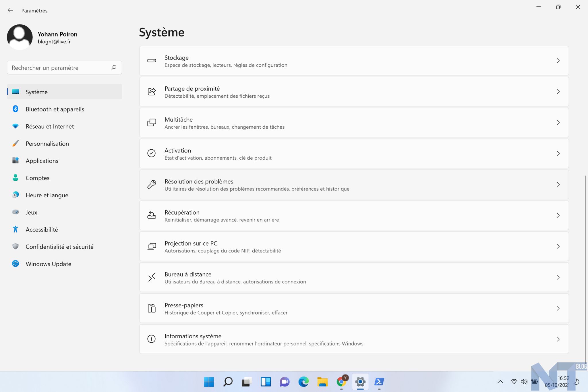Open Confidentialité et sécurité category

point(59,247)
